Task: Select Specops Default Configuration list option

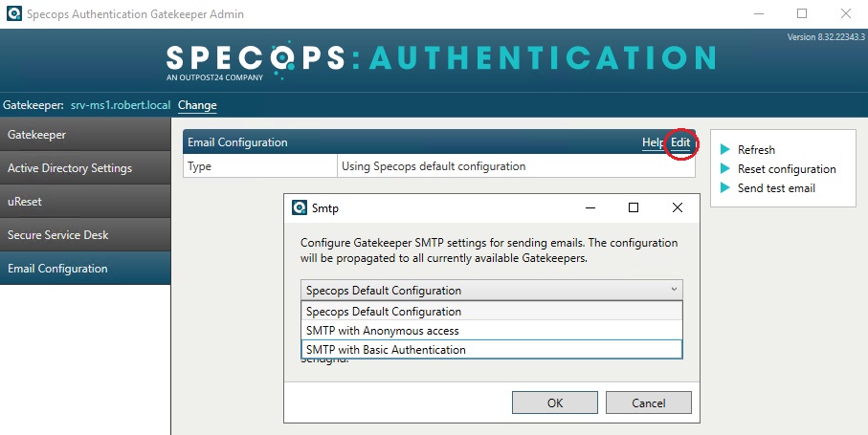Action: tap(492, 311)
